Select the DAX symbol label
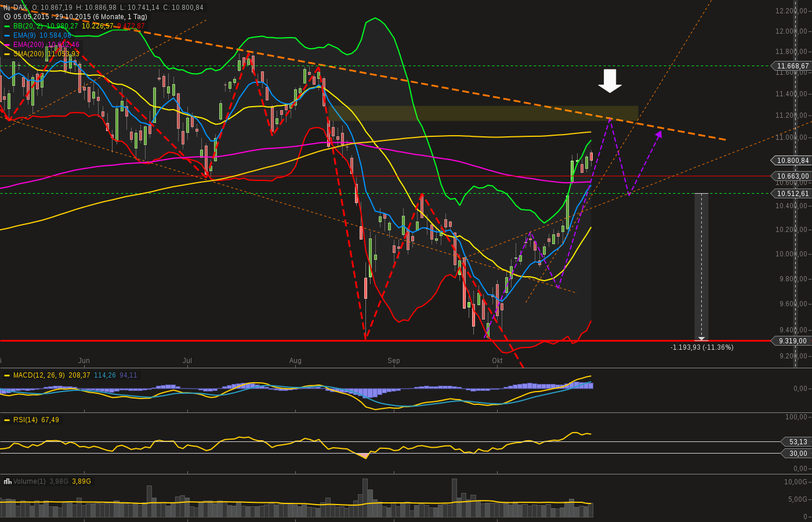This screenshot has width=812, height=522. point(20,8)
